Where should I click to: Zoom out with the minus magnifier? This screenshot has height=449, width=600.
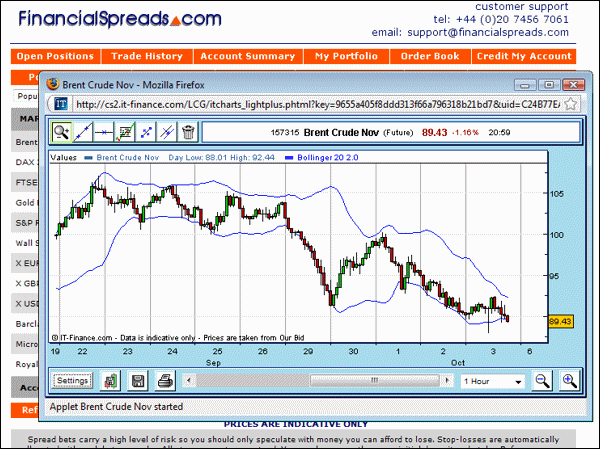542,381
